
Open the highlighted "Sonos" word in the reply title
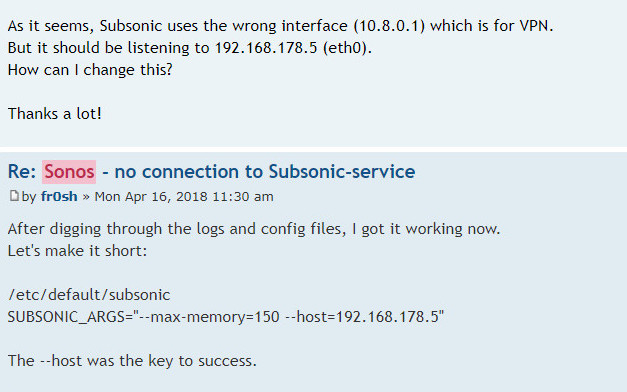(x=69, y=172)
